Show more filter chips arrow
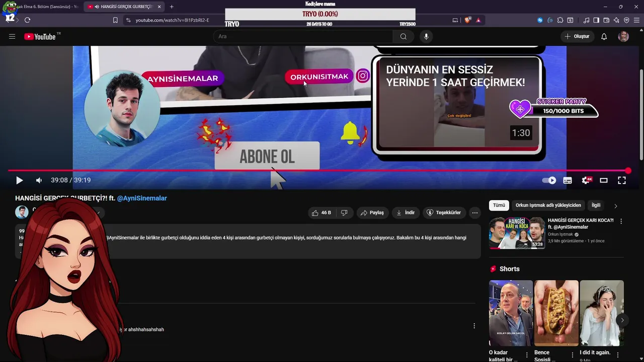Screen dimensions: 644x362 click(615, 206)
